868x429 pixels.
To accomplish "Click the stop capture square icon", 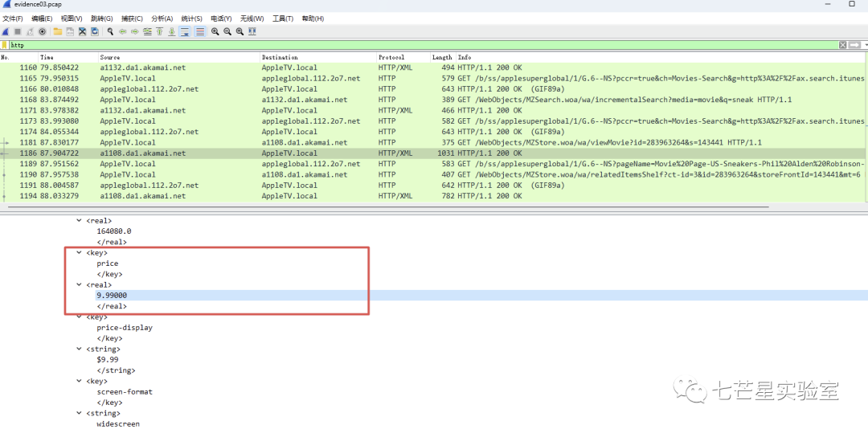I will (18, 31).
